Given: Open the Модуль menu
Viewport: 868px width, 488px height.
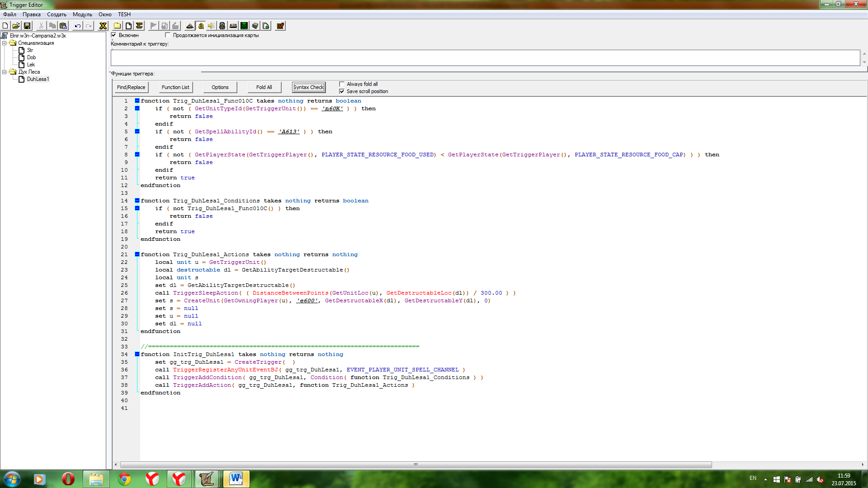Looking at the screenshot, I should pos(82,14).
